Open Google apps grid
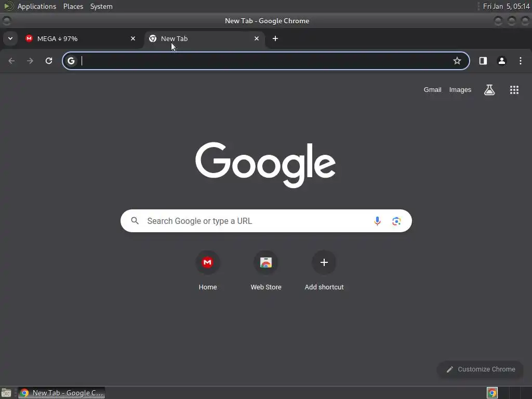The width and height of the screenshot is (532, 399). pyautogui.click(x=514, y=89)
